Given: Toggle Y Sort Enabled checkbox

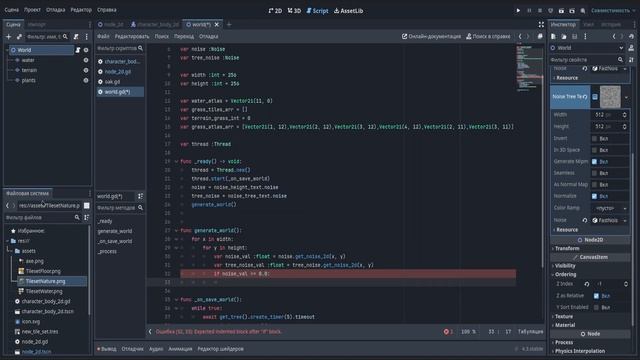Looking at the screenshot, I should coord(596,307).
